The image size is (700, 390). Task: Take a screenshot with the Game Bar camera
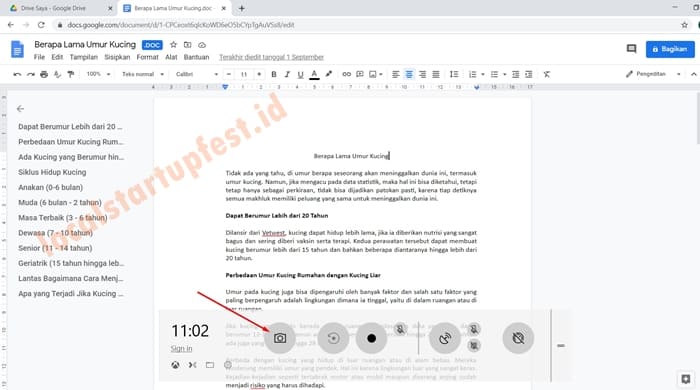pyautogui.click(x=280, y=338)
